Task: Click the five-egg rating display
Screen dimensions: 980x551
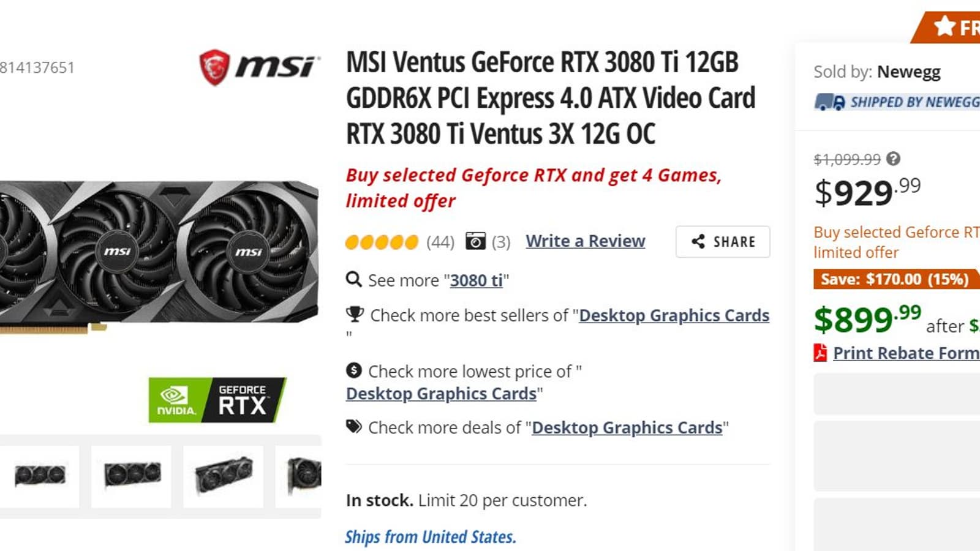Action: pyautogui.click(x=382, y=242)
